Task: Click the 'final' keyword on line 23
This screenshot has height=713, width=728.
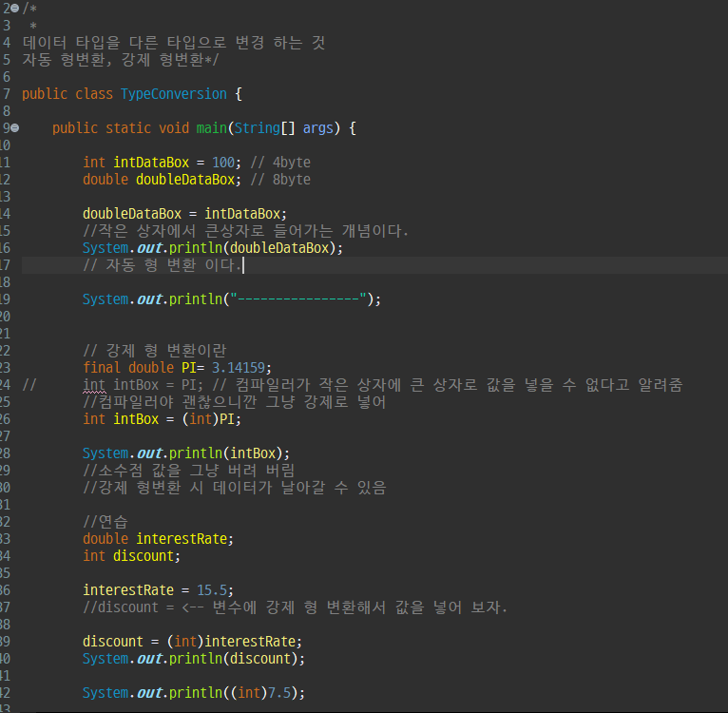Action: (x=101, y=368)
